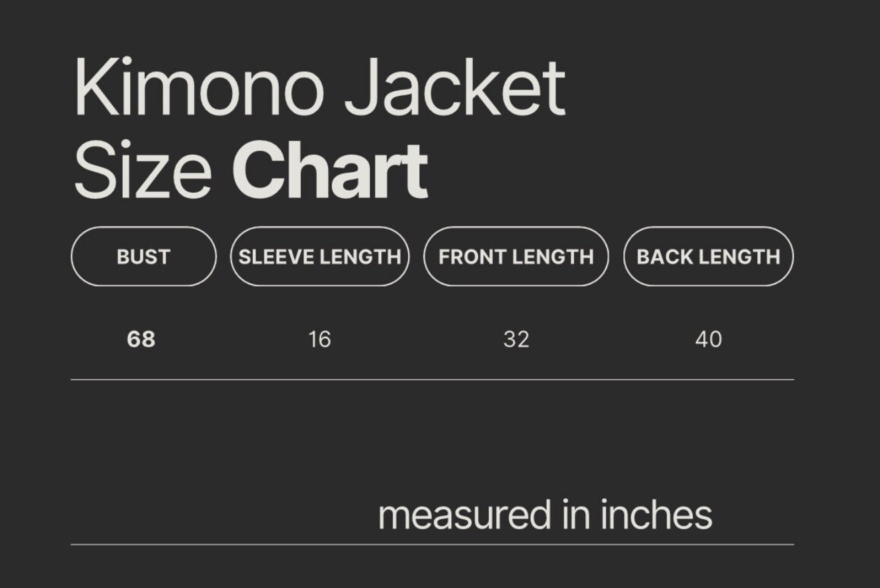Select the sleeve length value 16

pos(319,339)
